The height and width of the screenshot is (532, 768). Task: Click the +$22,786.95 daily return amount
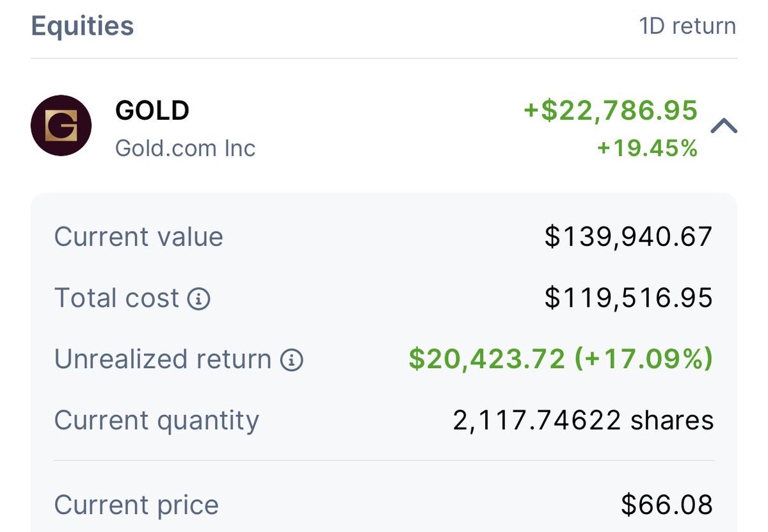click(x=611, y=110)
